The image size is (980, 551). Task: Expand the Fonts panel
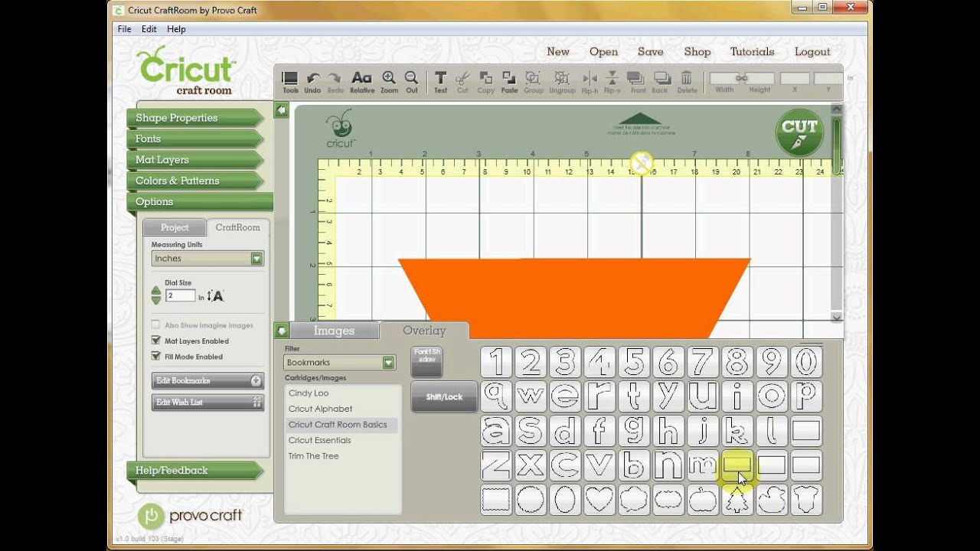195,139
